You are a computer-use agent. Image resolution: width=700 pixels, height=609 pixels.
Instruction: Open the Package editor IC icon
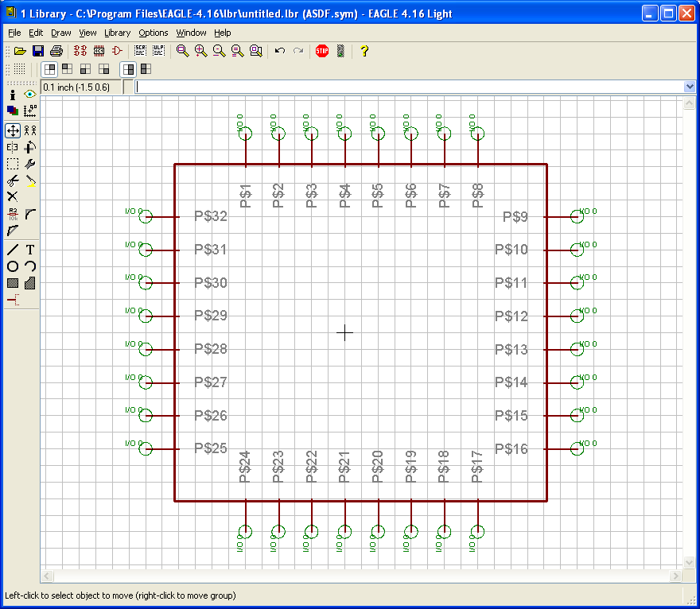click(x=99, y=51)
